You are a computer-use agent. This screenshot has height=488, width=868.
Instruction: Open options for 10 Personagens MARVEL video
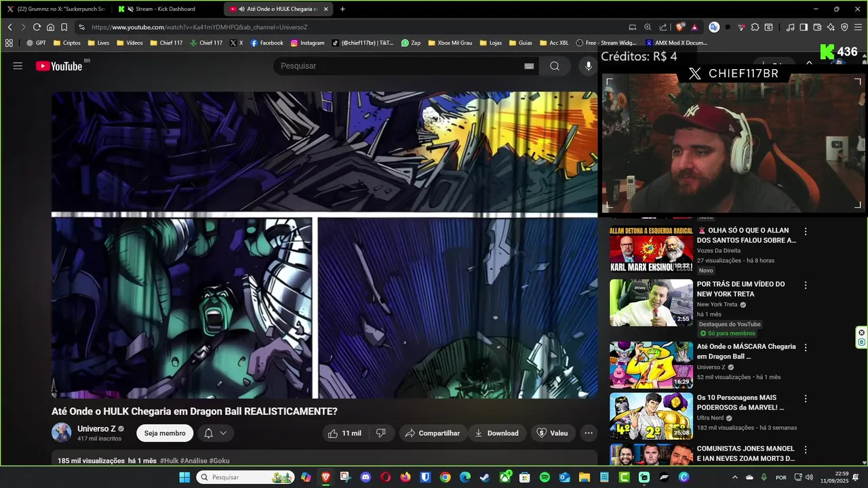click(x=806, y=399)
